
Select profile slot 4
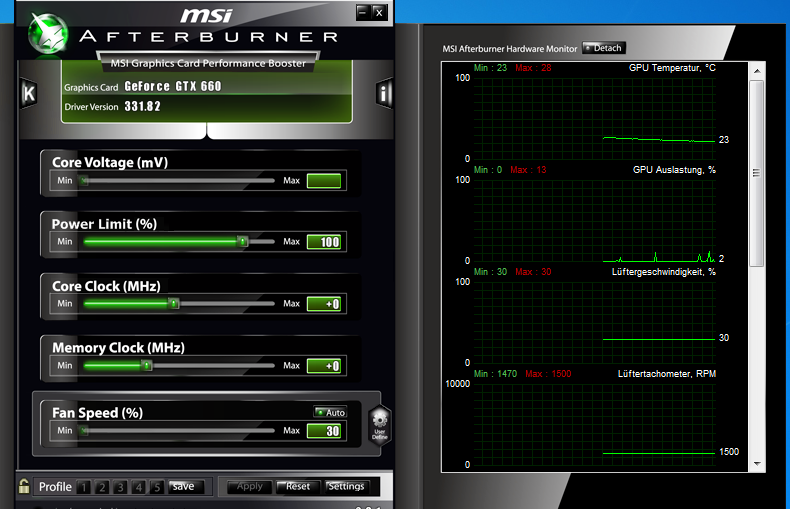(139, 487)
